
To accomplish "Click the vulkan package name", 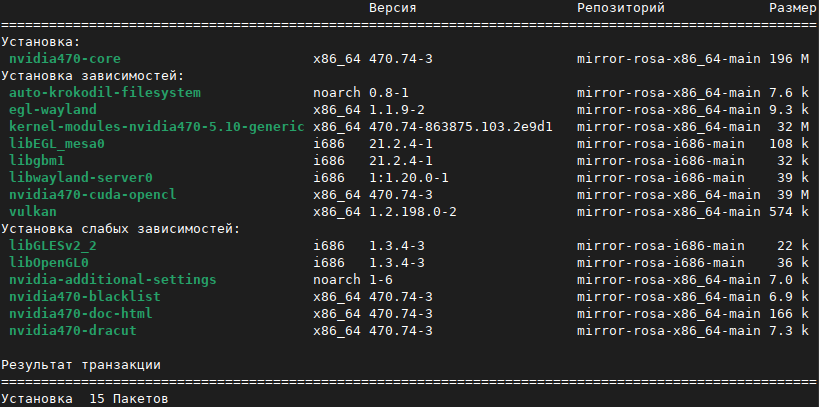I will click(32, 212).
